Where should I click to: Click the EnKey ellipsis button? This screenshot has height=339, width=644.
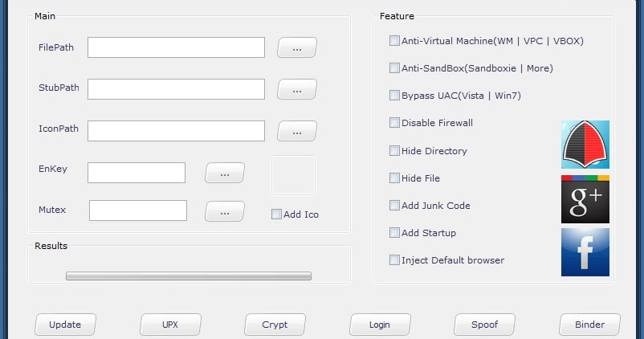[225, 173]
